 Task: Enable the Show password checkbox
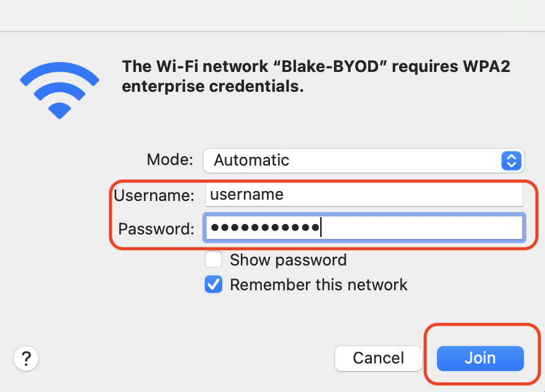[x=214, y=260]
